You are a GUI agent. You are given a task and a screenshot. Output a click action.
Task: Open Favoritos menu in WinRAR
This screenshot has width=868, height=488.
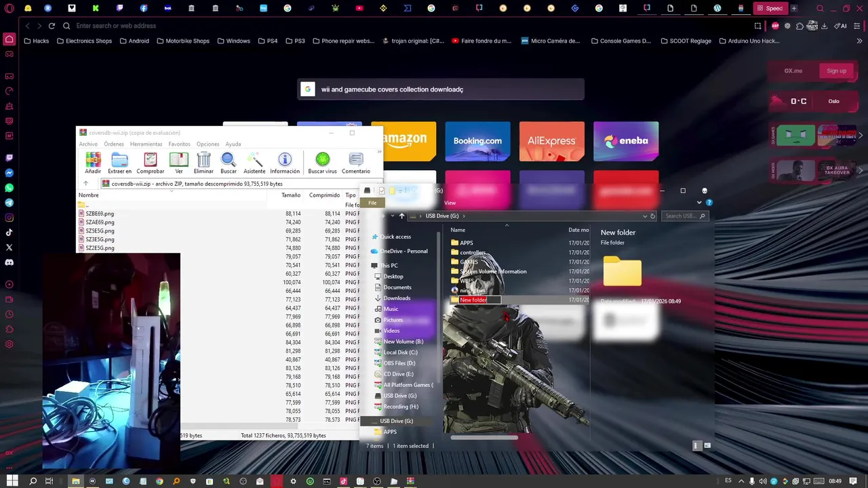(x=180, y=144)
